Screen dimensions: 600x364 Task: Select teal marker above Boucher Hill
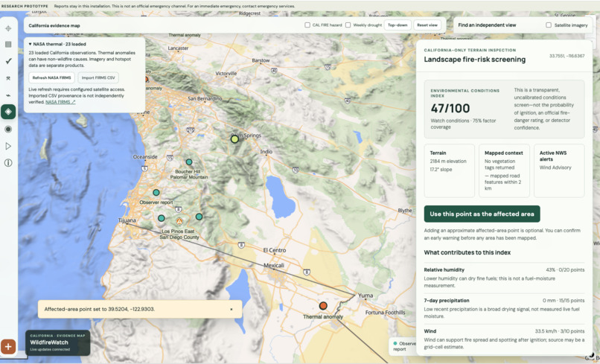[189, 162]
